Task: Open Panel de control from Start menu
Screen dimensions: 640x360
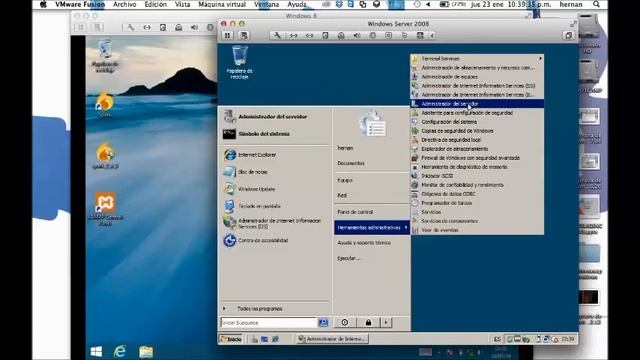Action: tap(372, 212)
